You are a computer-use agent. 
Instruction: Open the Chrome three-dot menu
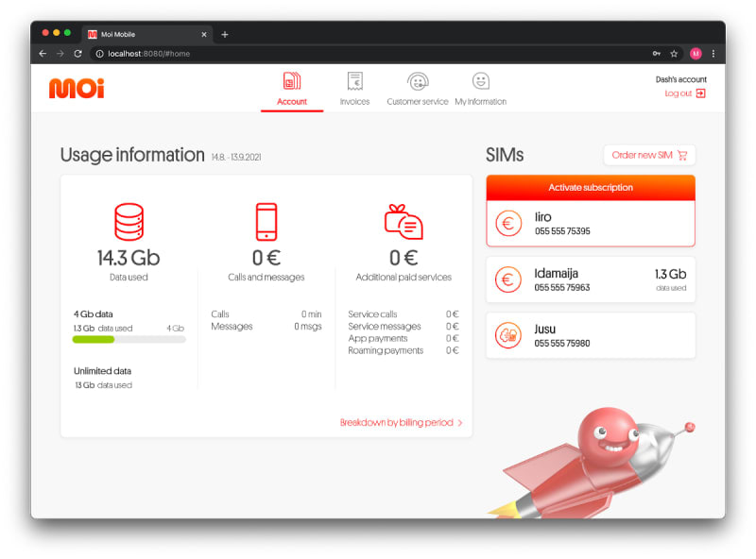713,54
